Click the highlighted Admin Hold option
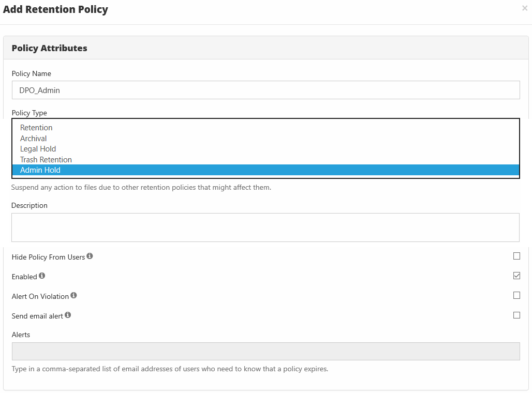 tap(40, 170)
